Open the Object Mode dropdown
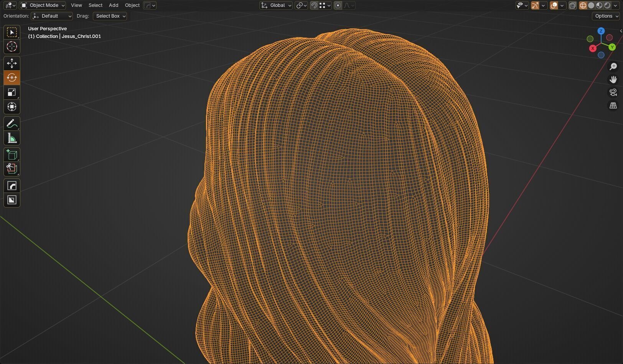The image size is (623, 364). click(x=43, y=5)
